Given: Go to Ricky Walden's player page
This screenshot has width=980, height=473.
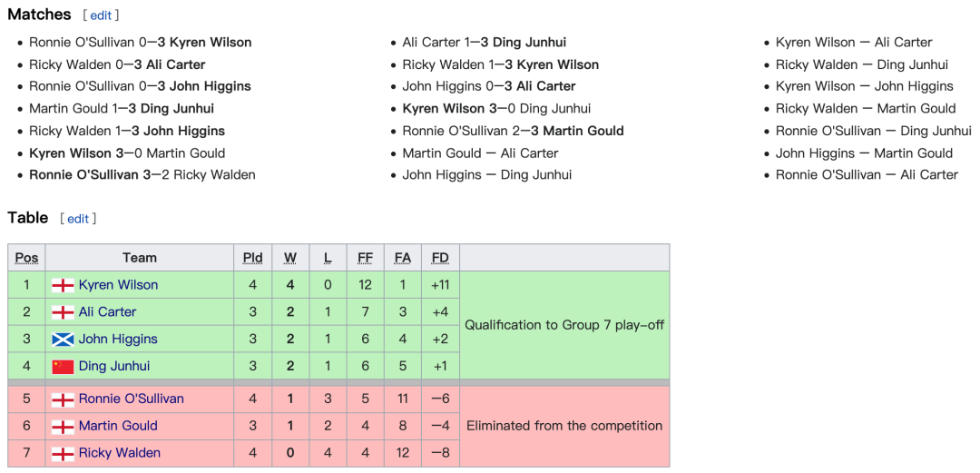Looking at the screenshot, I should click(120, 452).
